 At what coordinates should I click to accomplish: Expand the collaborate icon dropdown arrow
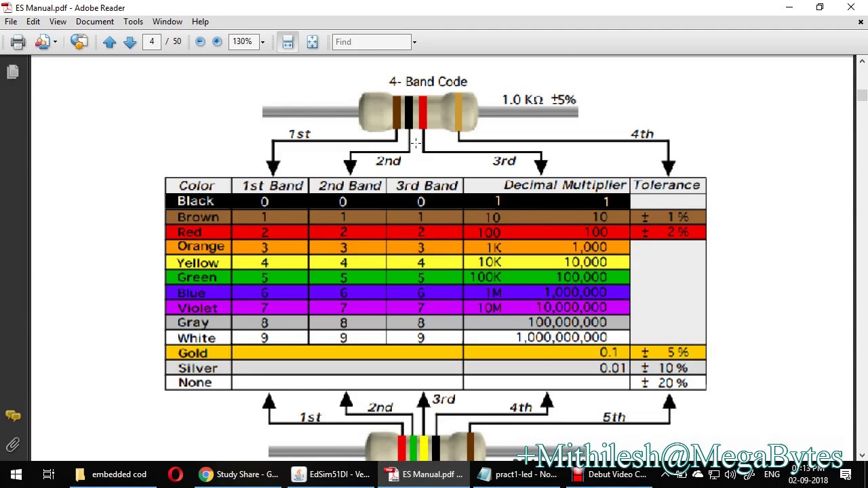[55, 42]
